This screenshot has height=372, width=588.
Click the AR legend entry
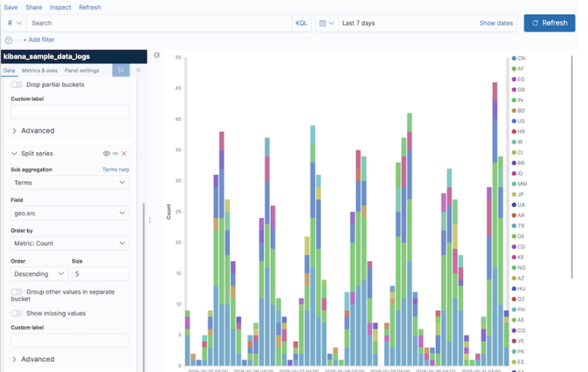tap(519, 215)
